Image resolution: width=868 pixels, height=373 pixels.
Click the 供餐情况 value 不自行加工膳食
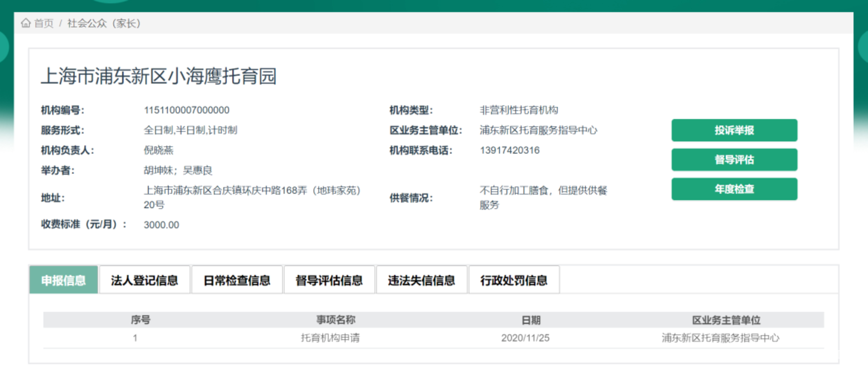tap(514, 190)
